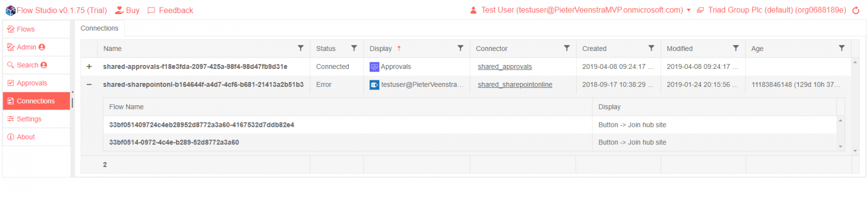This screenshot has width=868, height=198.
Task: Click the Approvals connector icon in row
Action: (374, 67)
